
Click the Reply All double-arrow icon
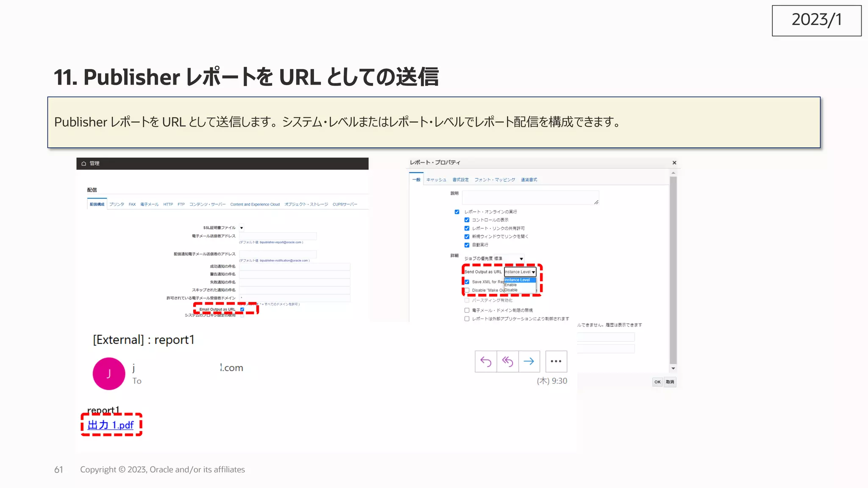507,361
